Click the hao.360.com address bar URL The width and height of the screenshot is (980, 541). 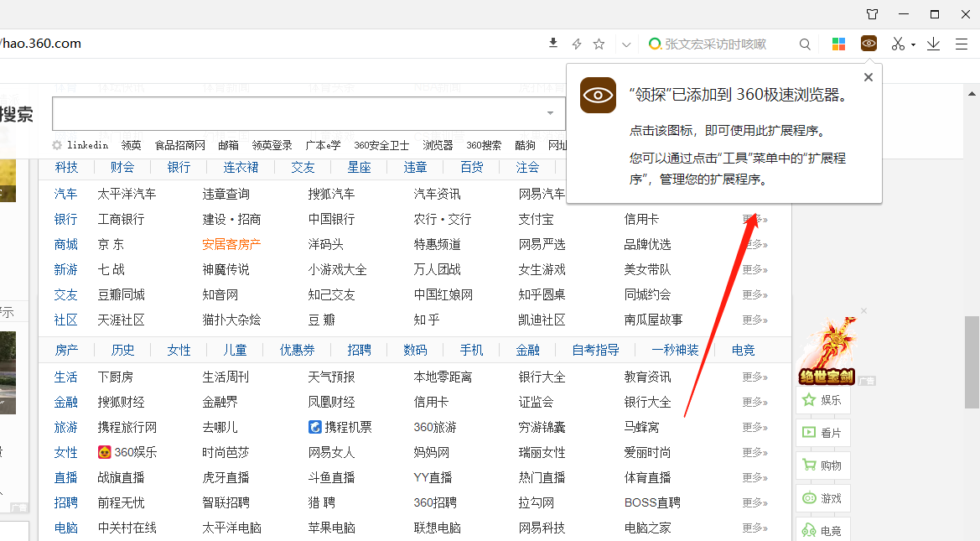click(40, 44)
